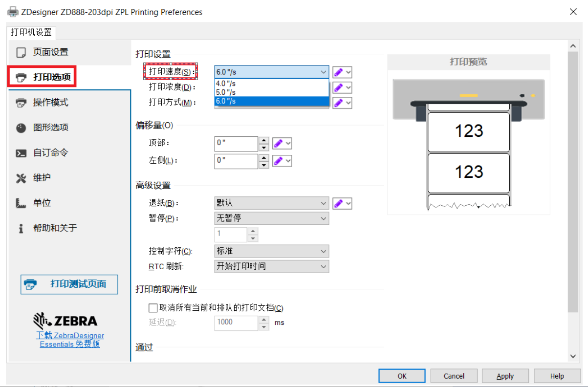Click the printer icon beside 打印选项
The width and height of the screenshot is (588, 387).
[x=21, y=78]
